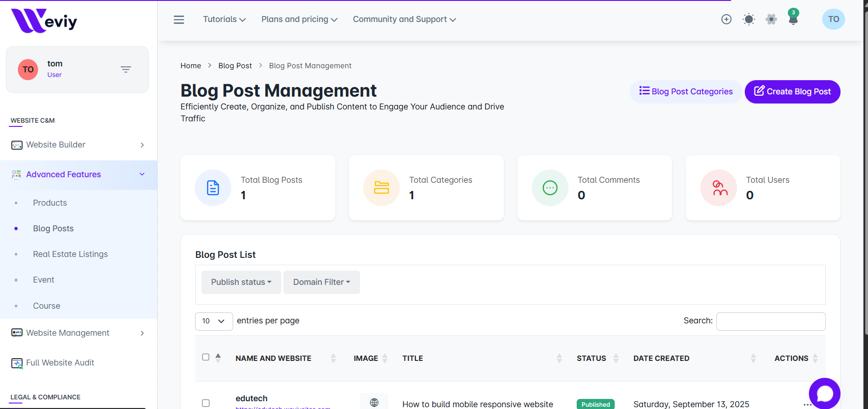Viewport: 868px width, 409px height.
Task: Click the filter icon beside tom user
Action: pyautogui.click(x=126, y=70)
